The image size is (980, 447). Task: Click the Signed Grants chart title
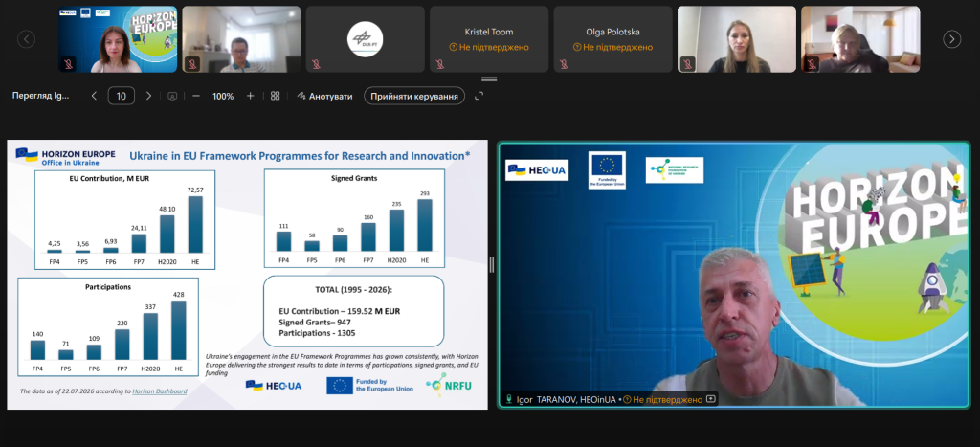click(x=354, y=178)
